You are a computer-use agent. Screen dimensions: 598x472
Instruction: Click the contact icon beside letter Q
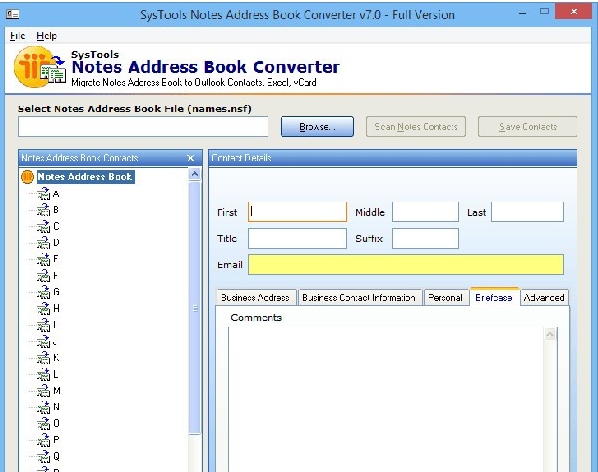(x=44, y=456)
